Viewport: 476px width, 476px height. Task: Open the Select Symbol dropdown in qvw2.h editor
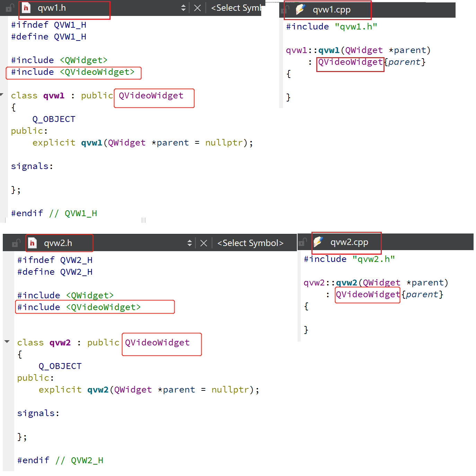coord(250,243)
